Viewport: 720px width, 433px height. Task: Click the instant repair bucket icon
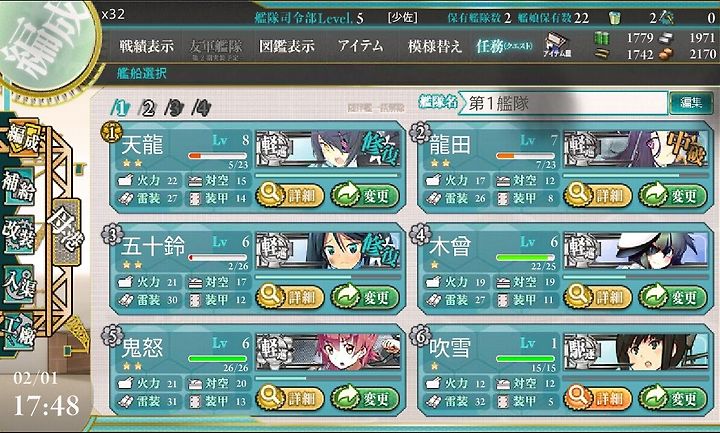coord(614,18)
